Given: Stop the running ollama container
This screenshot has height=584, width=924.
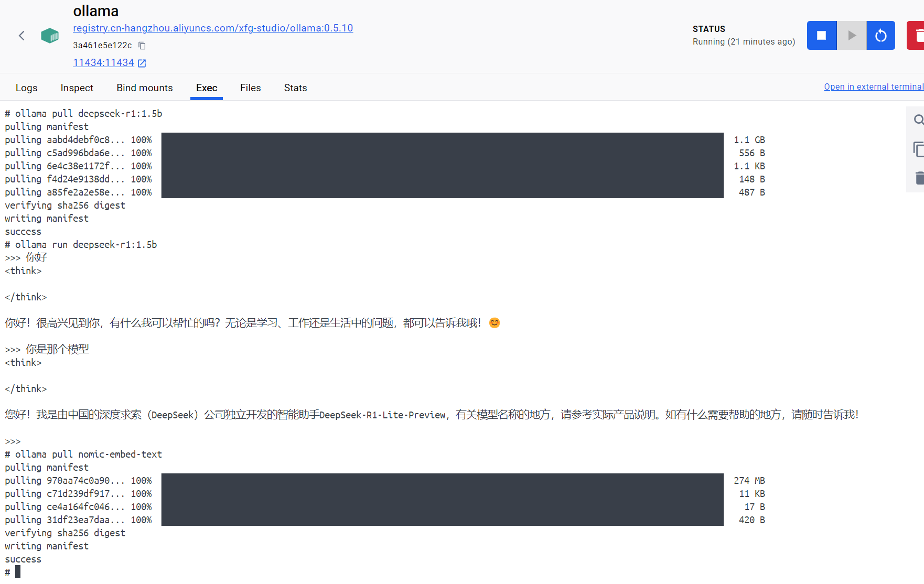Looking at the screenshot, I should click(821, 36).
